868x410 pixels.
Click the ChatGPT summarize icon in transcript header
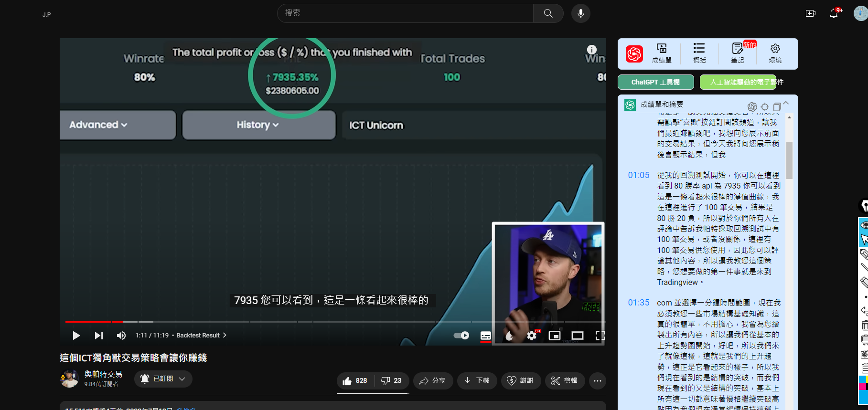point(752,106)
